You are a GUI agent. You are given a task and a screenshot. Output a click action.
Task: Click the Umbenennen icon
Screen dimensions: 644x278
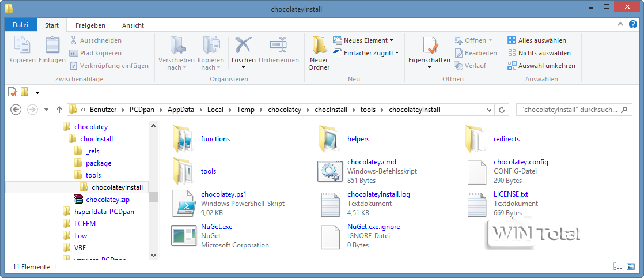(x=278, y=44)
